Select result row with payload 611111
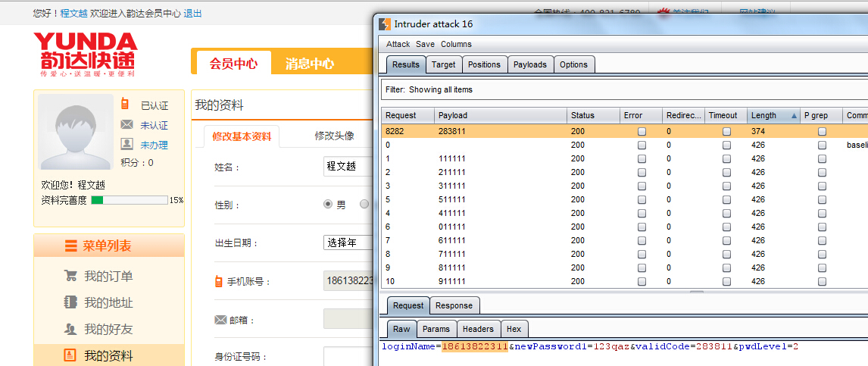 (624, 240)
